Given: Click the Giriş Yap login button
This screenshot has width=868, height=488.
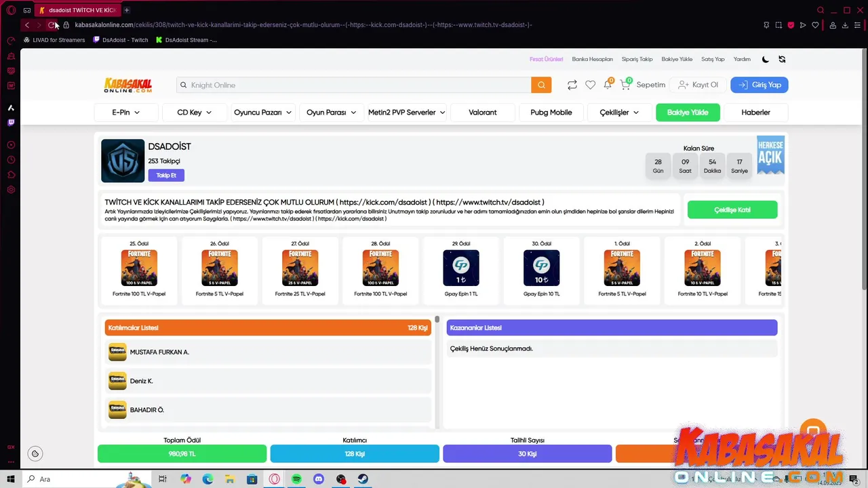Looking at the screenshot, I should [x=759, y=85].
